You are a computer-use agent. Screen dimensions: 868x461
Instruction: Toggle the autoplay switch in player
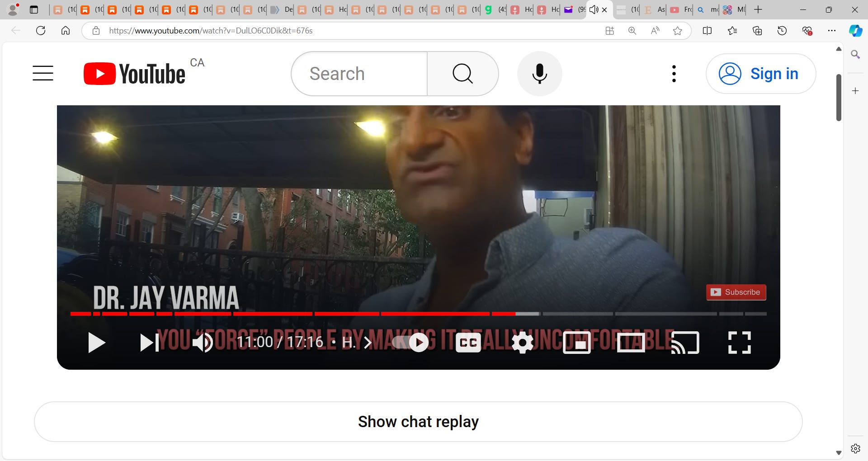[x=410, y=343]
